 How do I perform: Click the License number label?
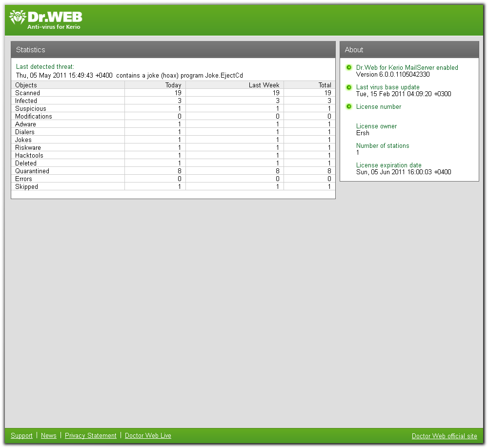(x=379, y=107)
